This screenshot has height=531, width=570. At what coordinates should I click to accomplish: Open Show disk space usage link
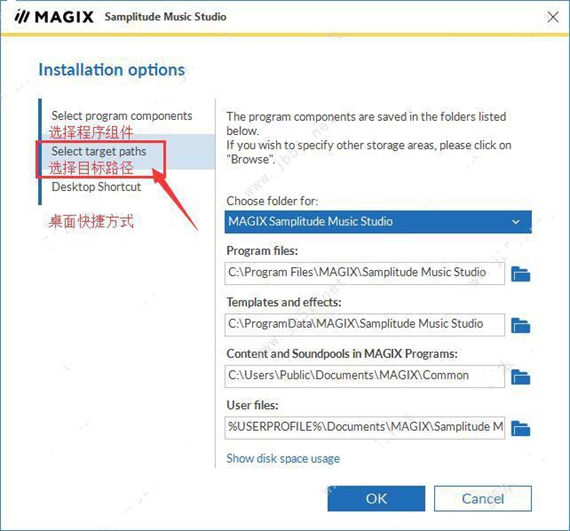(283, 459)
